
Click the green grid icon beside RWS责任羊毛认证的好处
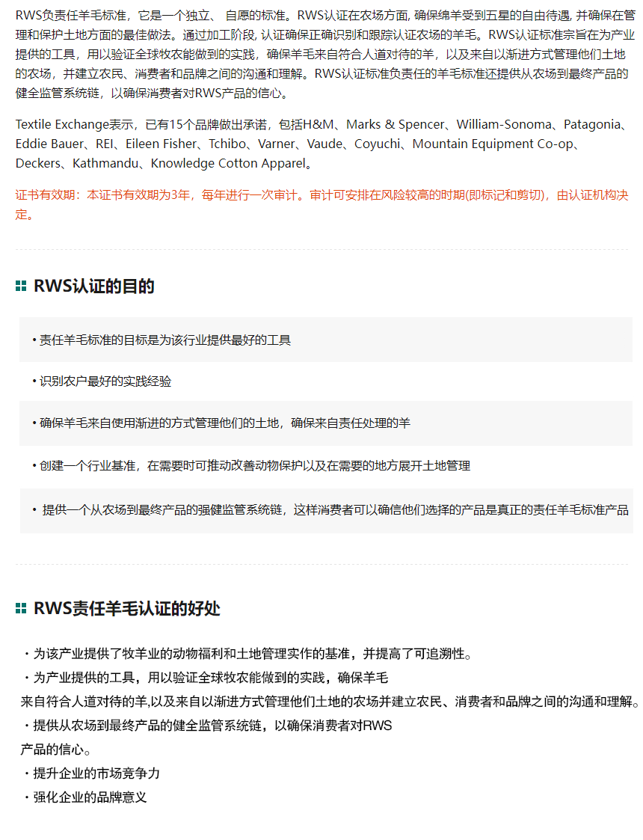click(x=21, y=609)
